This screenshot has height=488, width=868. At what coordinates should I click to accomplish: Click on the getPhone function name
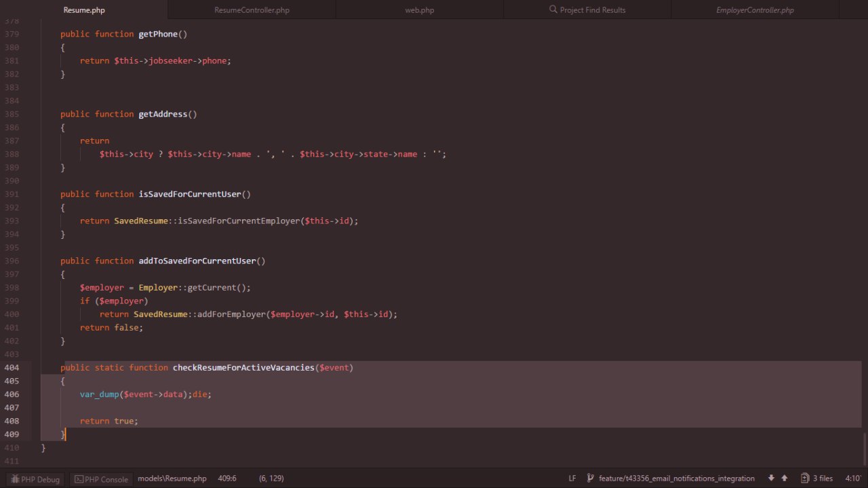tap(158, 34)
